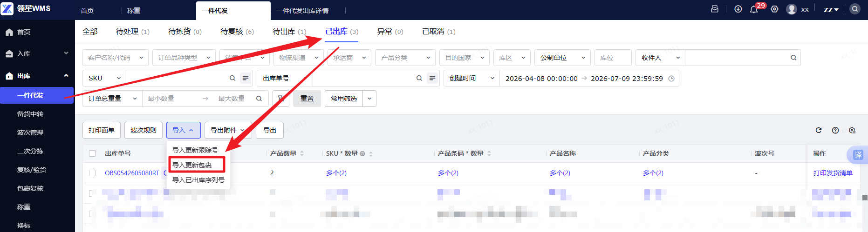Viewport: 868px width, 232px height.
Task: Click the 导出 button
Action: coord(270,130)
